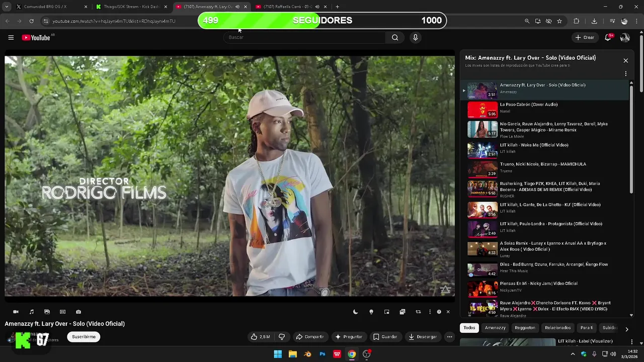Click the Preguntar button
This screenshot has height=362, width=644.
(x=349, y=337)
